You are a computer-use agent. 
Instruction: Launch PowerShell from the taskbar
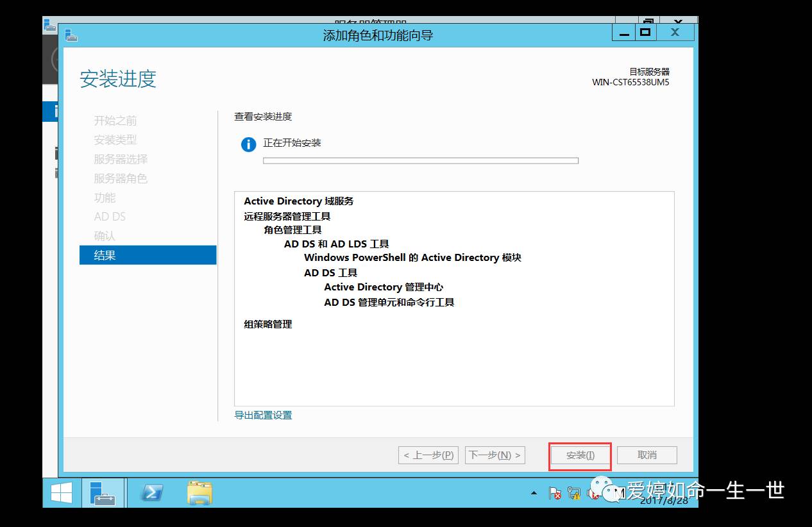pos(152,492)
